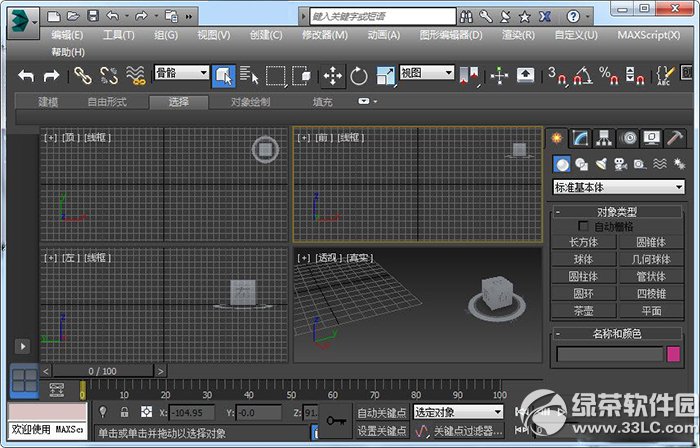
Task: Click the 设置关键点 button
Action: tap(382, 431)
